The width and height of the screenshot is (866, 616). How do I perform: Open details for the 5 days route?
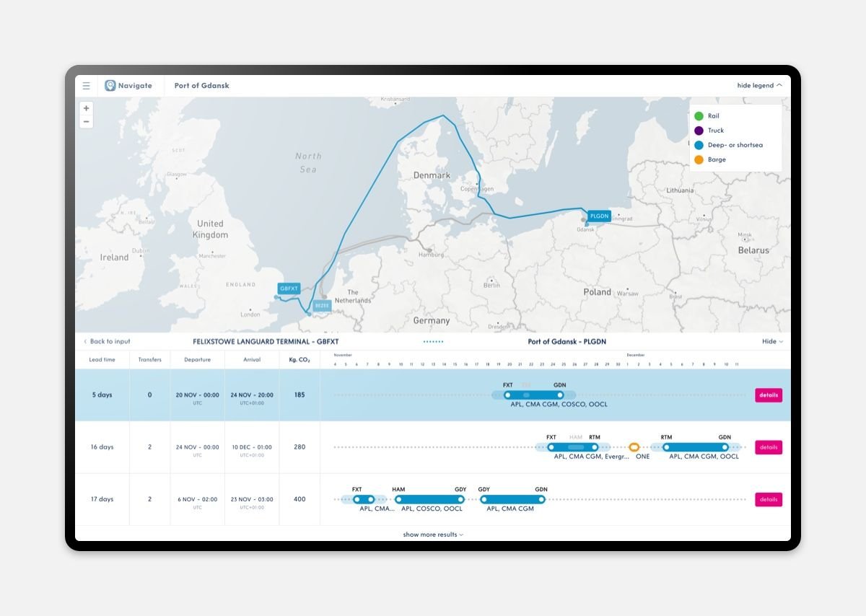768,395
